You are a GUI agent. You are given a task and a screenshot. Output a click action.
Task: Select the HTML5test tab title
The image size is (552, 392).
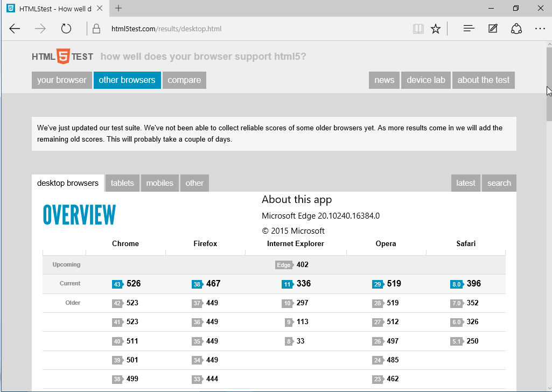pos(55,9)
